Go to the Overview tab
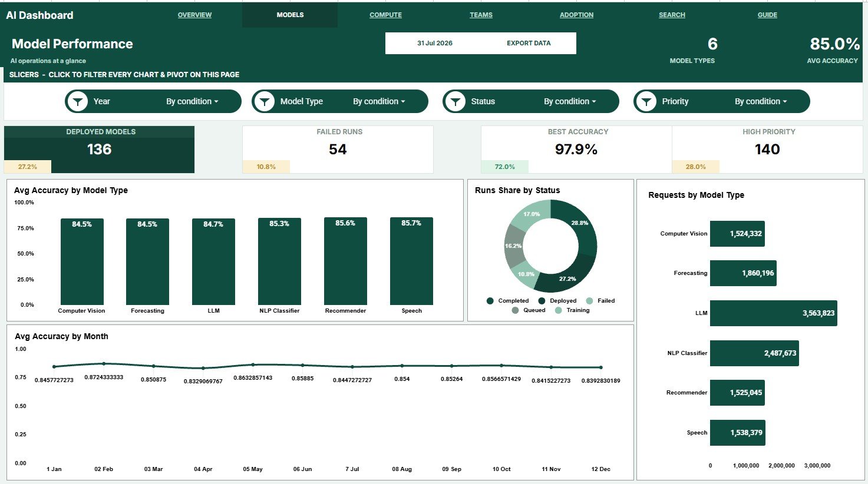The height and width of the screenshot is (484, 868). pyautogui.click(x=194, y=15)
